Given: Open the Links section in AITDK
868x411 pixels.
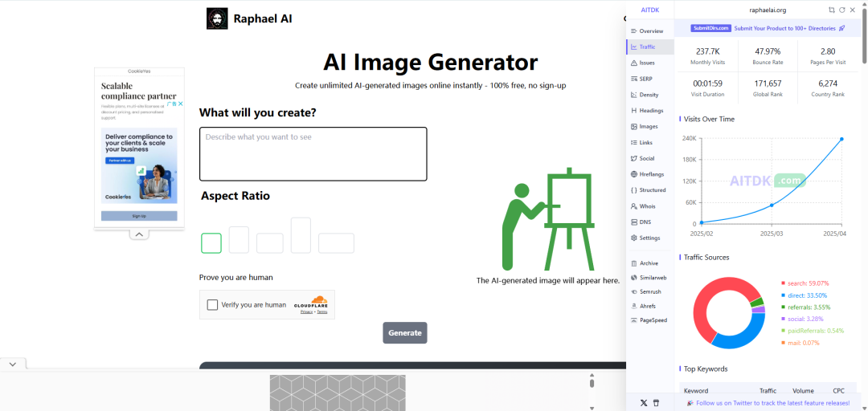Looking at the screenshot, I should 650,143.
